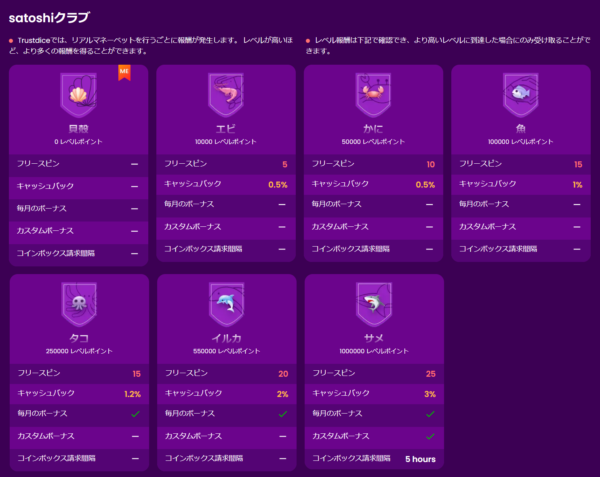Click the octopus badge icon

click(x=79, y=304)
